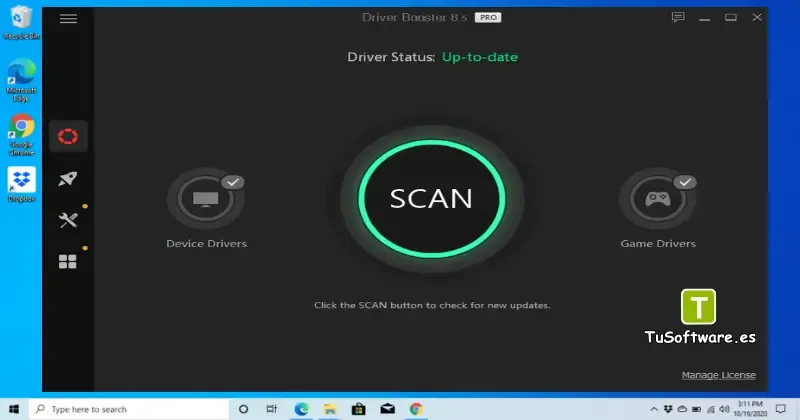Click the PRO badge in title

click(x=488, y=17)
